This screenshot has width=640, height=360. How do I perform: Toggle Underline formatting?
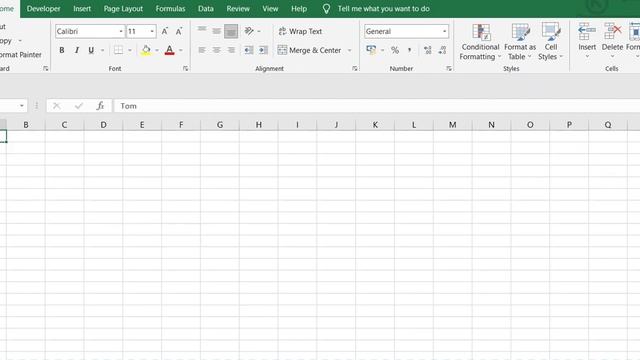pyautogui.click(x=91, y=50)
